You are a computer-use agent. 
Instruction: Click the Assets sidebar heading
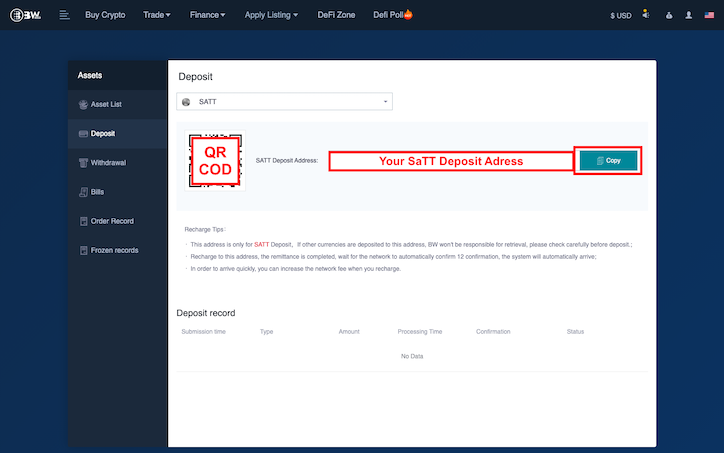pos(90,75)
